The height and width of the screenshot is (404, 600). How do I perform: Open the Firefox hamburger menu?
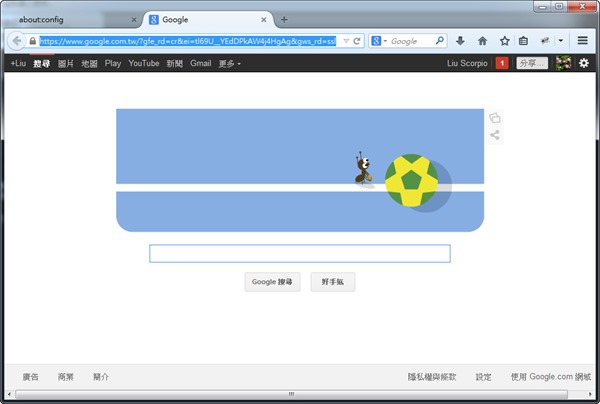[582, 41]
